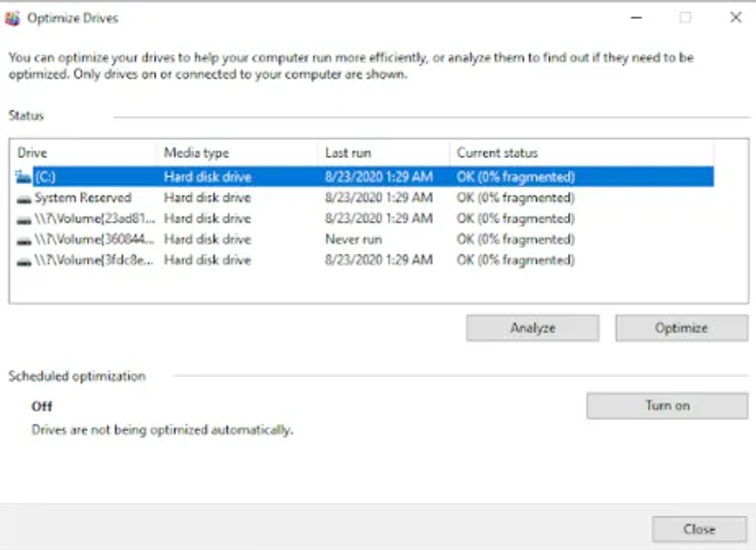Click the 'Never run' last run cell
Image resolution: width=756 pixels, height=550 pixels.
(353, 239)
